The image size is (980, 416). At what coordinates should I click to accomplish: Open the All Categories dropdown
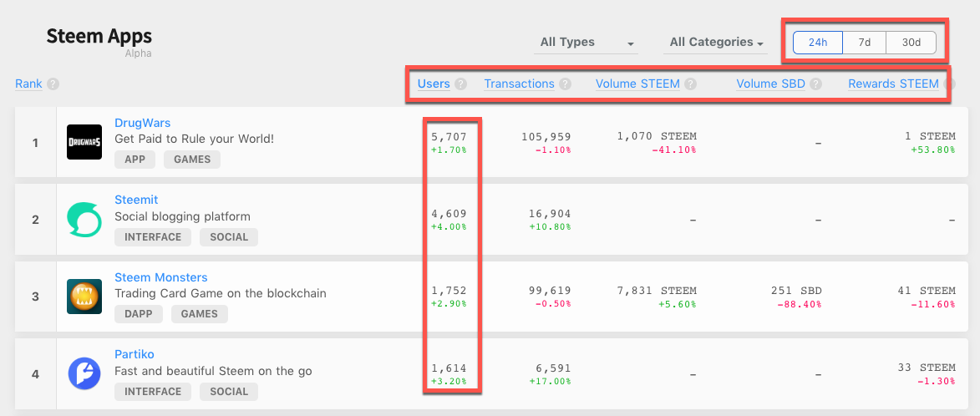[716, 43]
